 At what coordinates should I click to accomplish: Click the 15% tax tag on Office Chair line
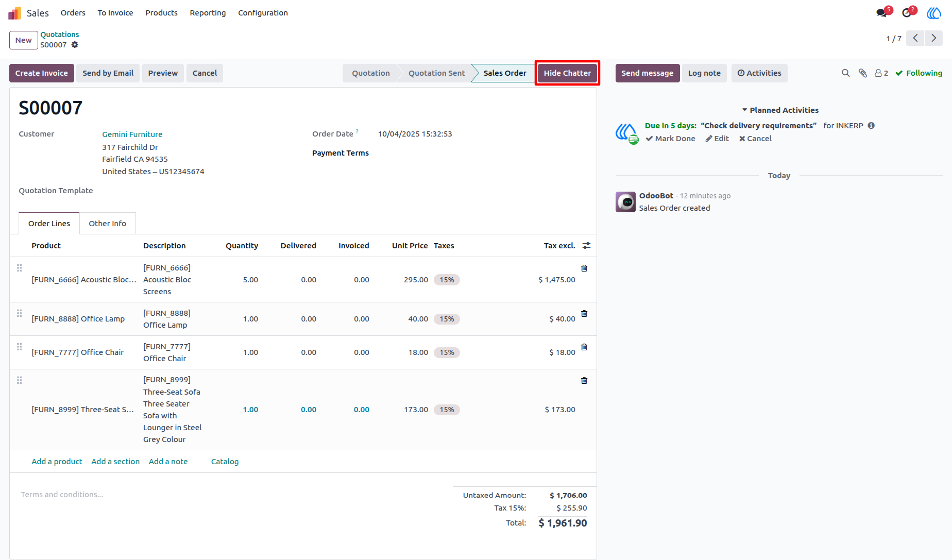[447, 352]
